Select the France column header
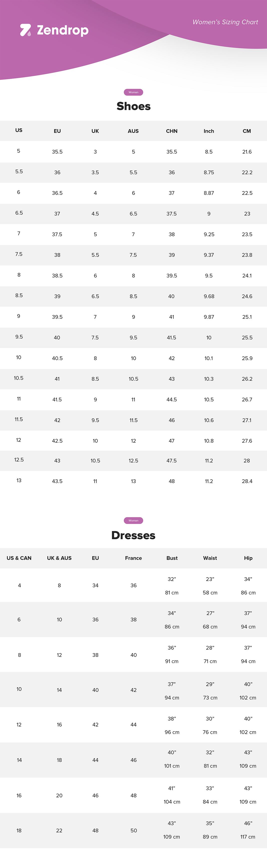267x868 pixels. pyautogui.click(x=133, y=558)
